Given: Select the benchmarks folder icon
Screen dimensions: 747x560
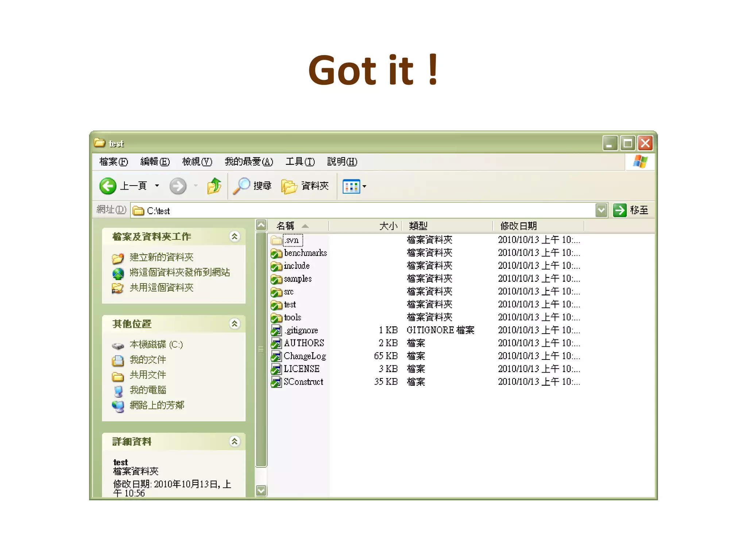Looking at the screenshot, I should (x=276, y=253).
